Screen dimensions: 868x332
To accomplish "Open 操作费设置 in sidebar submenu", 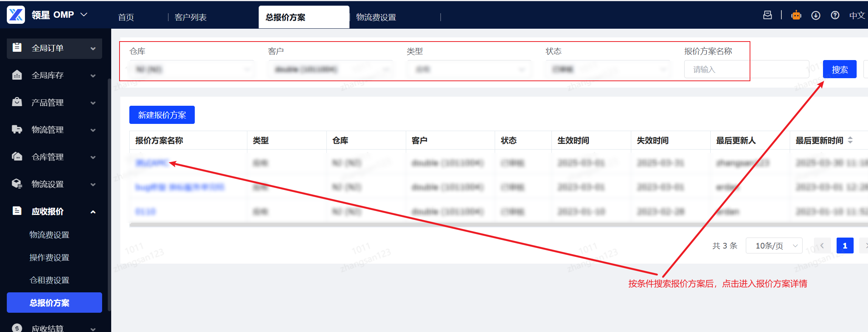I will pyautogui.click(x=50, y=258).
